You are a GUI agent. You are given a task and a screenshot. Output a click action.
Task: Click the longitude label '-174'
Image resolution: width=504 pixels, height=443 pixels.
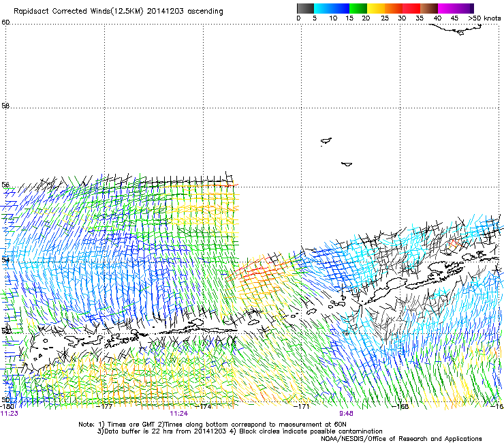click(204, 406)
